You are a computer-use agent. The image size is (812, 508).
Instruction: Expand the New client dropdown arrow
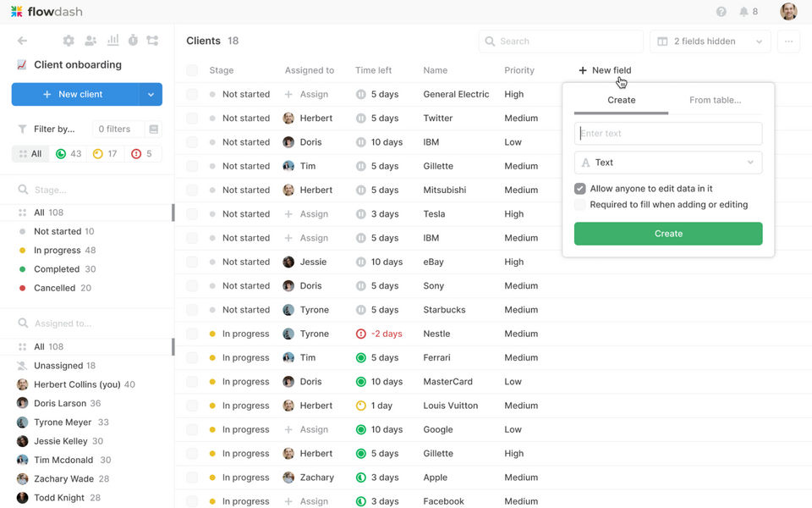[x=151, y=94]
